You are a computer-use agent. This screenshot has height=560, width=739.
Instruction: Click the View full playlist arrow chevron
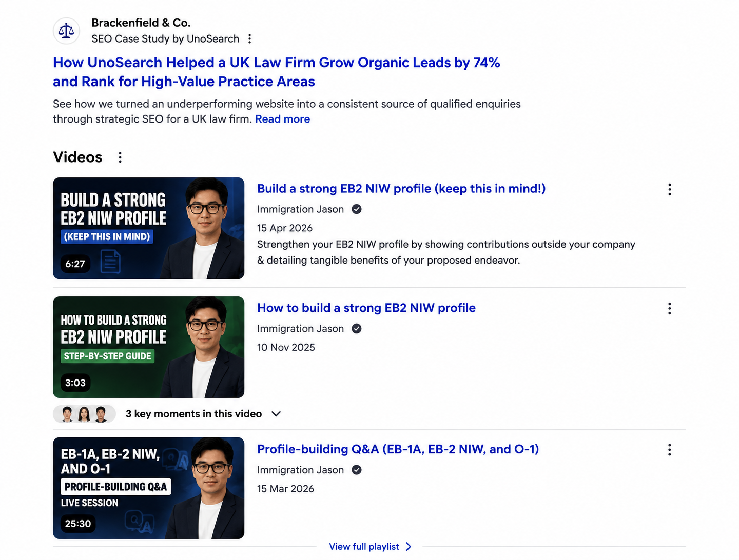coord(409,547)
